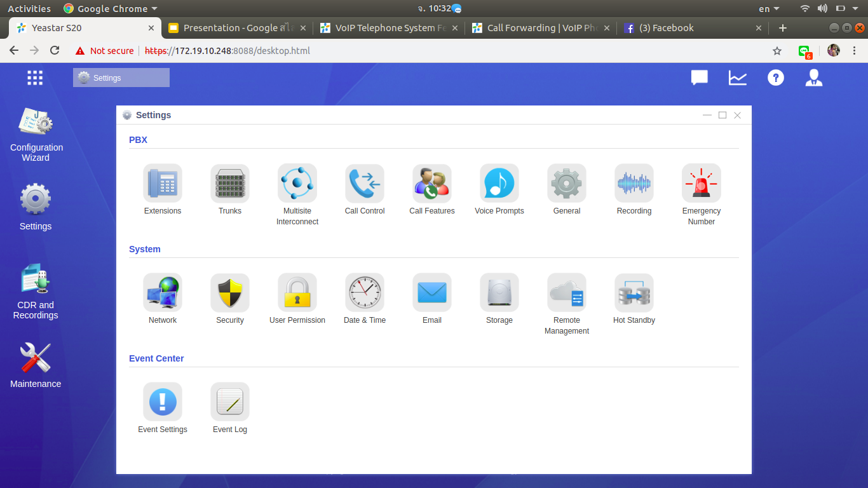This screenshot has height=488, width=868.
Task: Open Remote Management settings
Action: (567, 292)
